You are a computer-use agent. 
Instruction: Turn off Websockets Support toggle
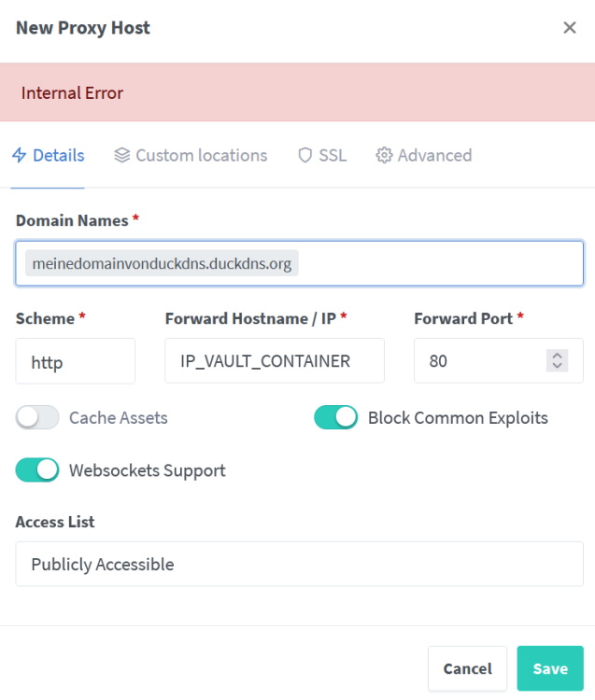(x=37, y=470)
